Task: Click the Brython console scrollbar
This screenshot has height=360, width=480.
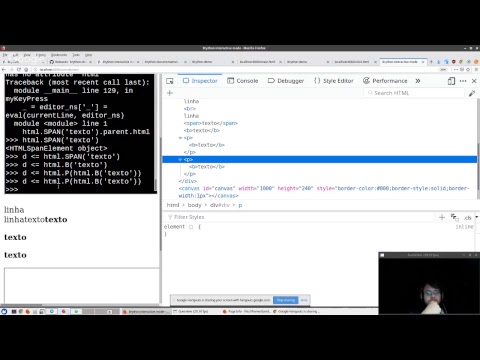Action: pos(156,184)
